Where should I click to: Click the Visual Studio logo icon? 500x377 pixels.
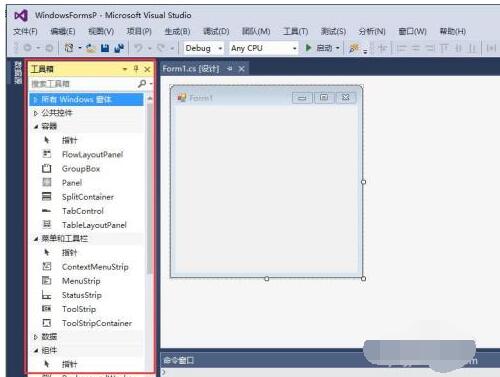(x=21, y=15)
